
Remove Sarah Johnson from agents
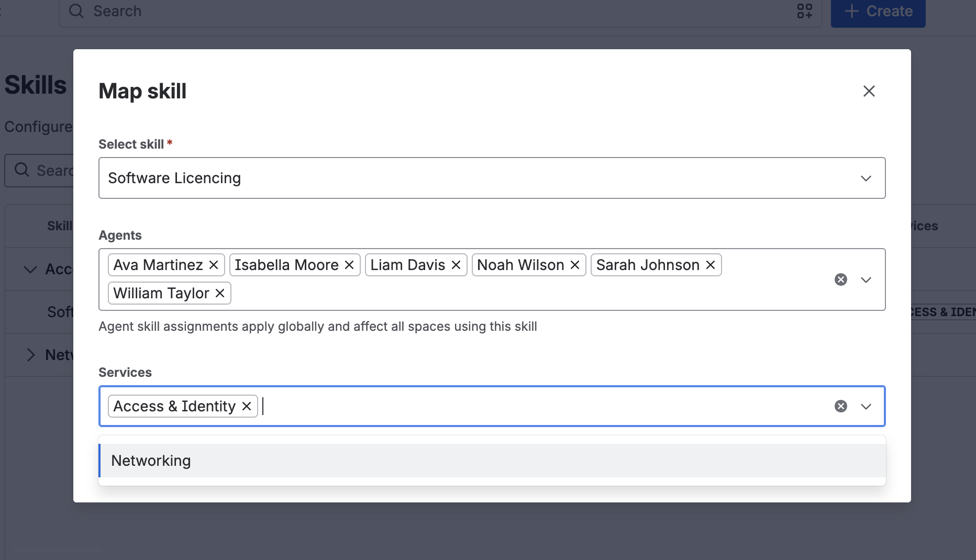(x=711, y=265)
